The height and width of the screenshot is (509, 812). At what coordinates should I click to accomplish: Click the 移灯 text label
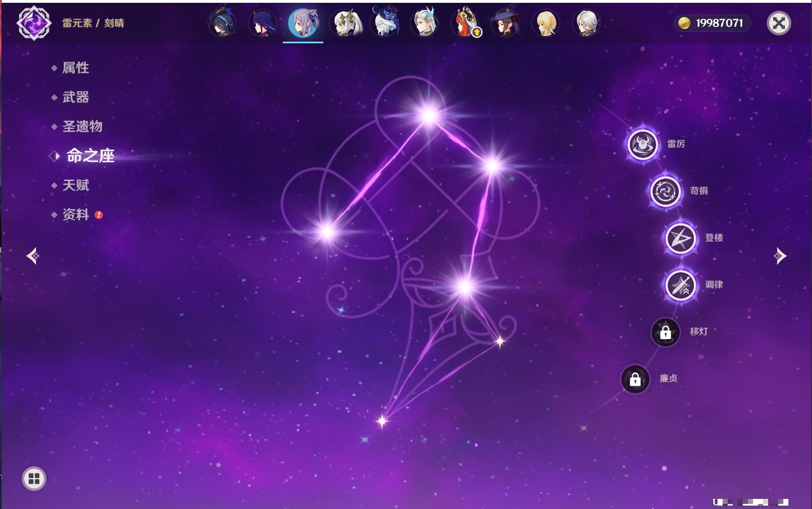click(x=699, y=332)
